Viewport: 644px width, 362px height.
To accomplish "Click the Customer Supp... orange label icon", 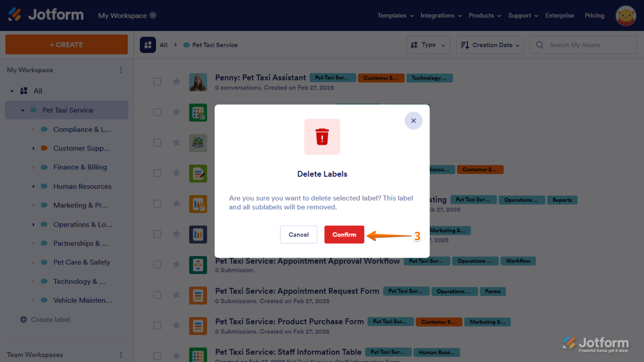I will (45, 148).
